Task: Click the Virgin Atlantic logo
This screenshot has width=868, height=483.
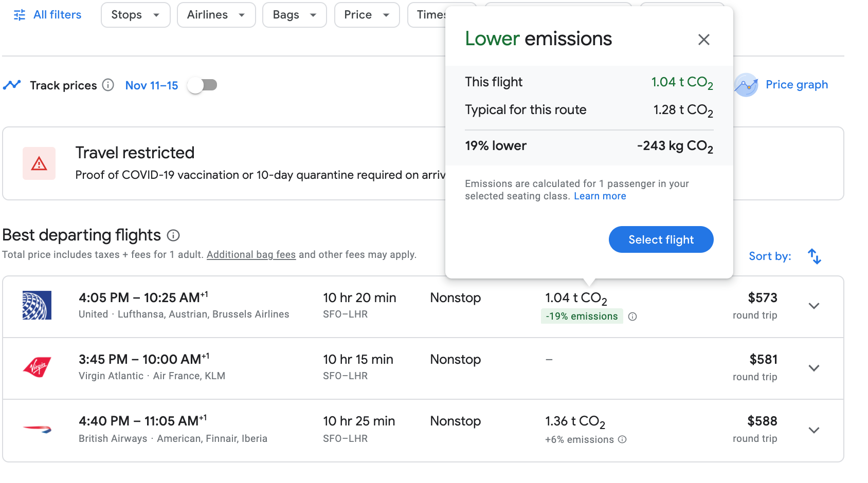Action: click(37, 367)
